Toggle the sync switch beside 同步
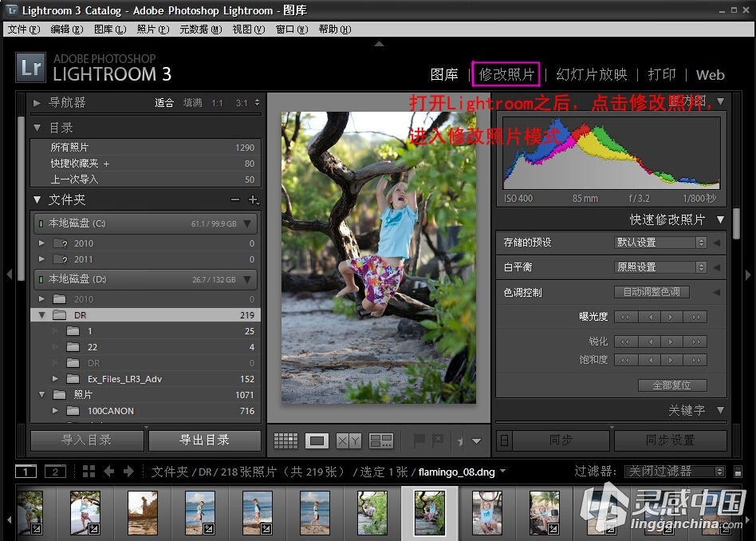The height and width of the screenshot is (541, 756). point(504,440)
